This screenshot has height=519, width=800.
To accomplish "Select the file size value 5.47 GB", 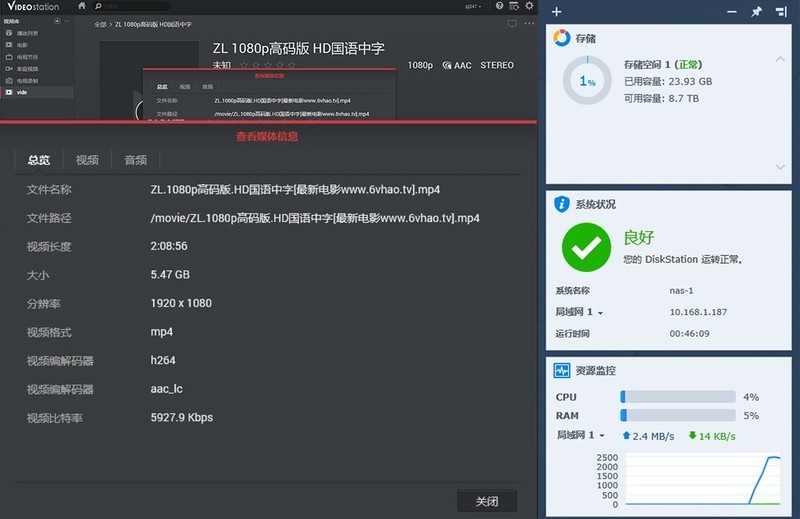I will pyautogui.click(x=170, y=275).
